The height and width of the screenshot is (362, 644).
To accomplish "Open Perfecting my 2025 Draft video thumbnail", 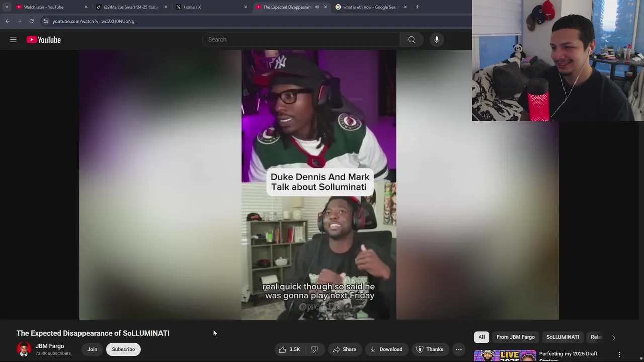I will click(505, 356).
